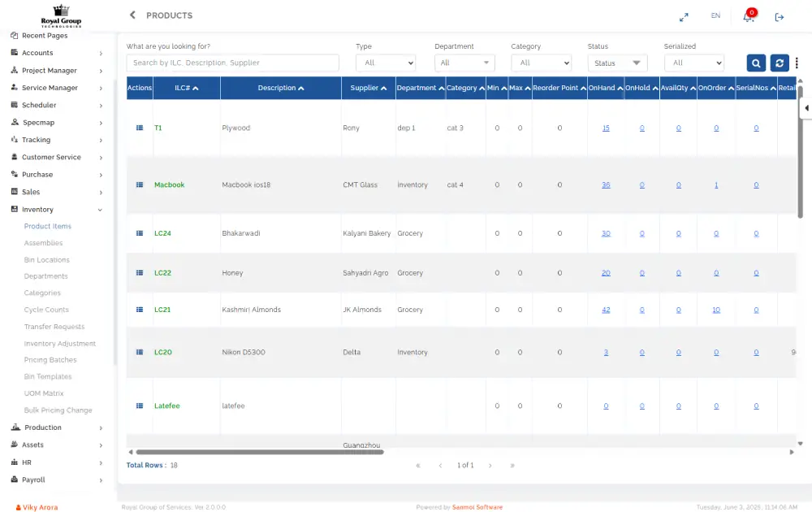Click the LC24 product code link
This screenshot has height=512, width=812.
pyautogui.click(x=162, y=234)
